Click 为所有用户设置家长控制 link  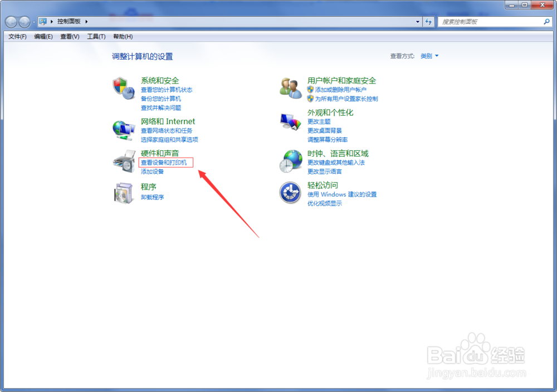click(x=346, y=99)
